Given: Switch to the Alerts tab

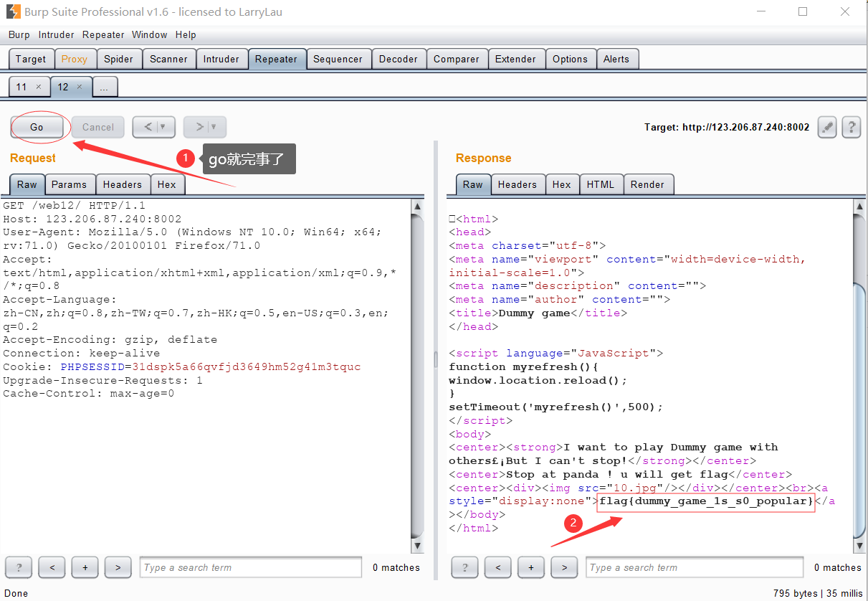Looking at the screenshot, I should point(616,59).
